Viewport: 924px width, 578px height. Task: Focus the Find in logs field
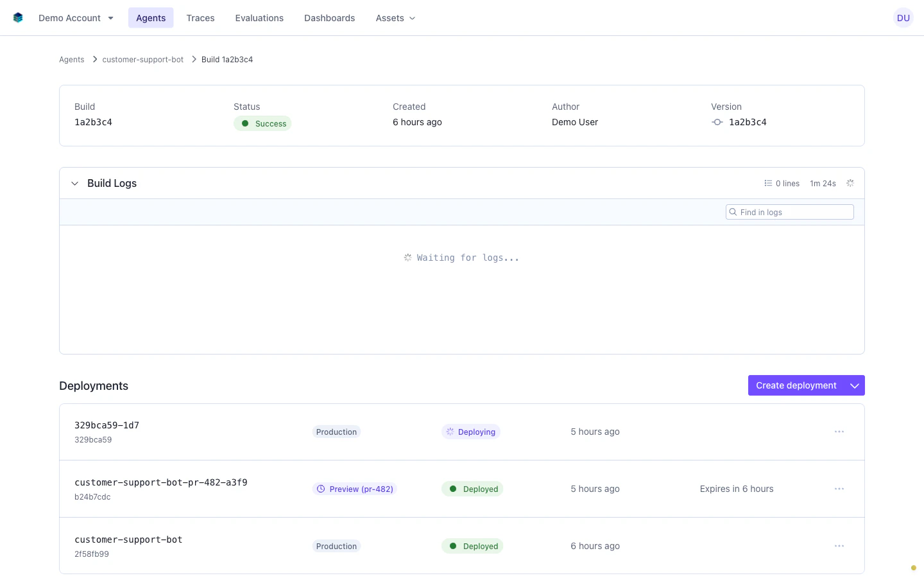point(789,212)
